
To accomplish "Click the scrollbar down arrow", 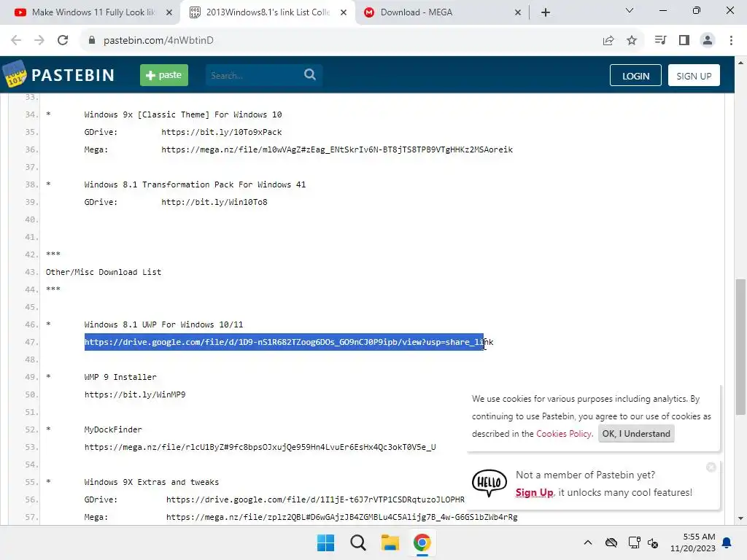I will (x=740, y=518).
